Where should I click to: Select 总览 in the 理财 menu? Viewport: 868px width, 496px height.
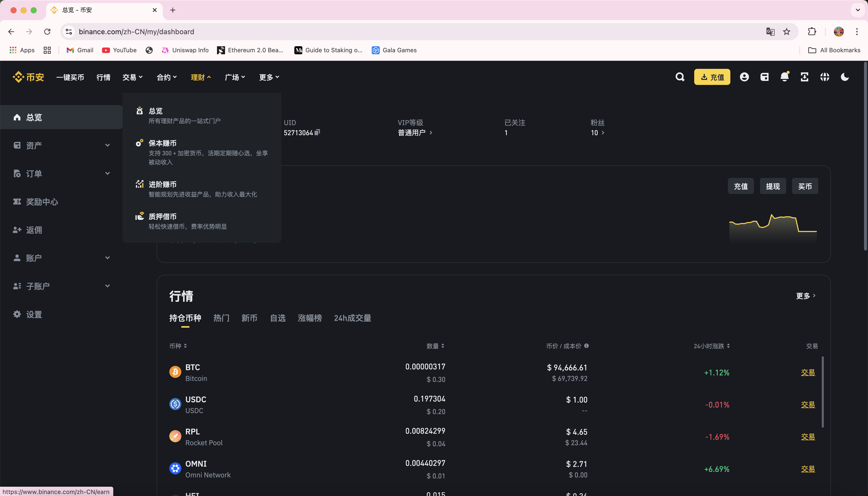(x=202, y=116)
